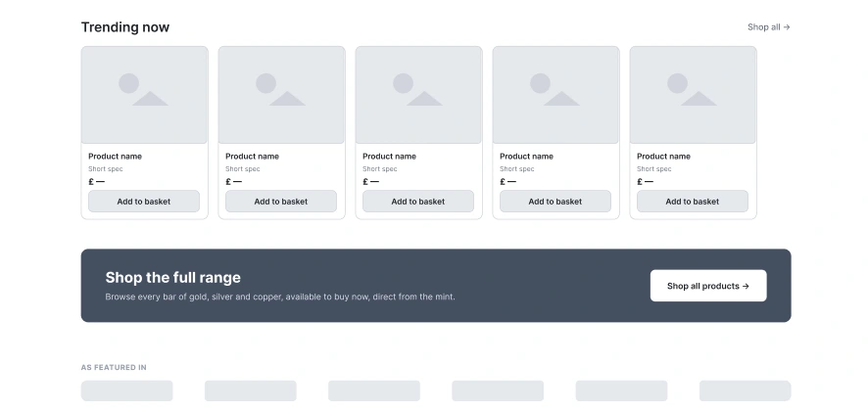Click the fourth product image placeholder
This screenshot has width=868, height=411.
(x=555, y=95)
